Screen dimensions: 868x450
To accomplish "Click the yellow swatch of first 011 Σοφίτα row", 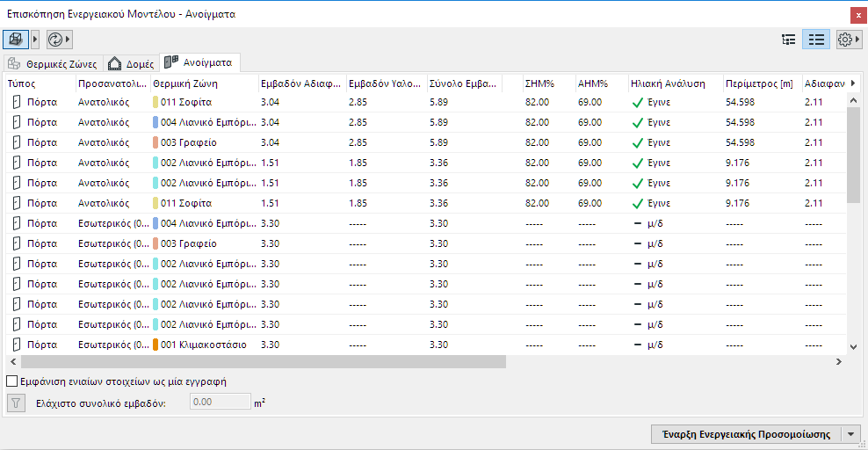I will coord(156,102).
